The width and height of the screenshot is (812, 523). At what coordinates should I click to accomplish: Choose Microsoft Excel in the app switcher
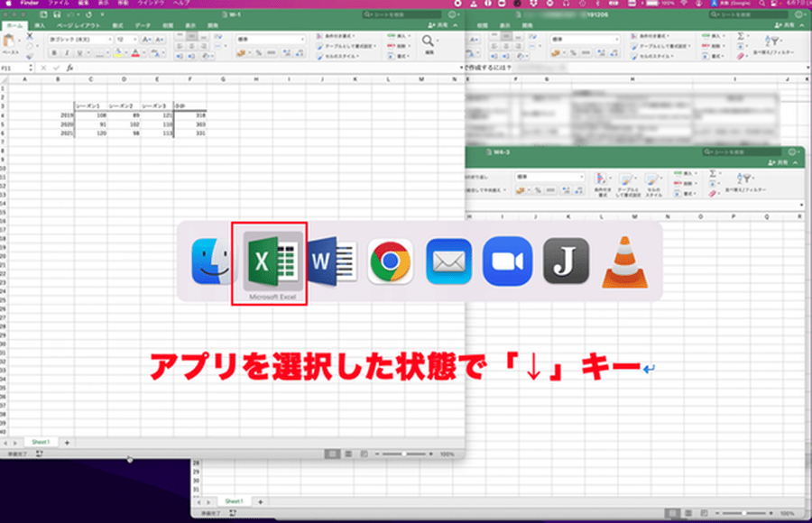pyautogui.click(x=272, y=261)
